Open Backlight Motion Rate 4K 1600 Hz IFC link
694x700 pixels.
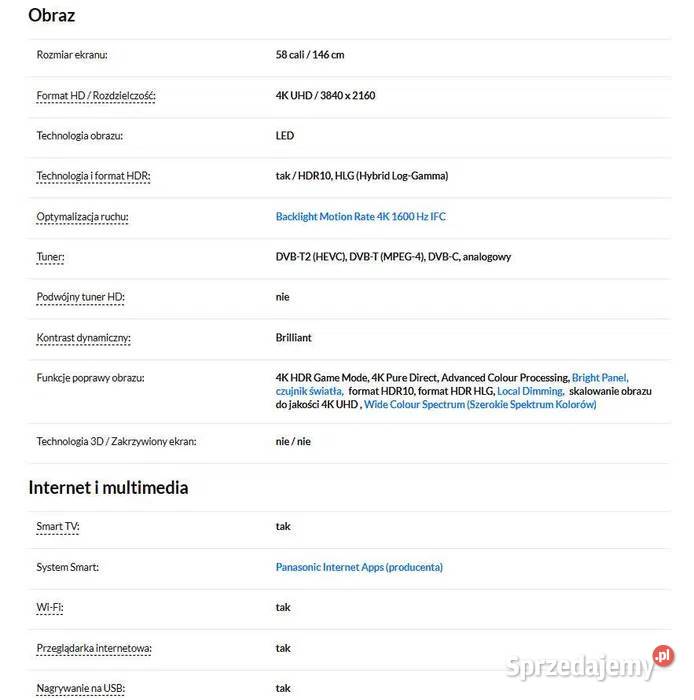click(361, 217)
